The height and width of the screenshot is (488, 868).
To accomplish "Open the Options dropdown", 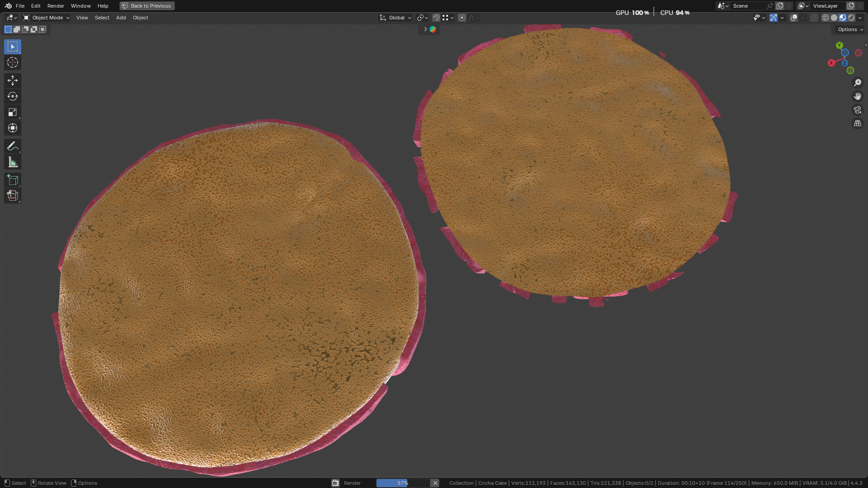I will click(x=850, y=29).
